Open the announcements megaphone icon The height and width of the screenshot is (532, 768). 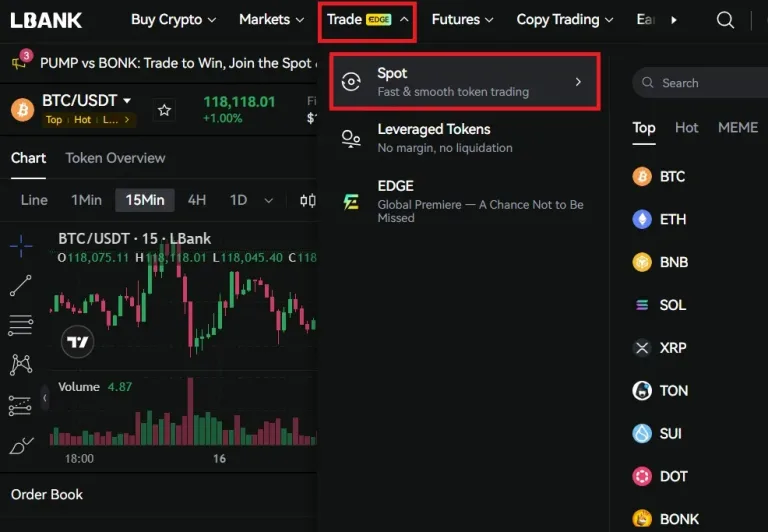[20, 61]
